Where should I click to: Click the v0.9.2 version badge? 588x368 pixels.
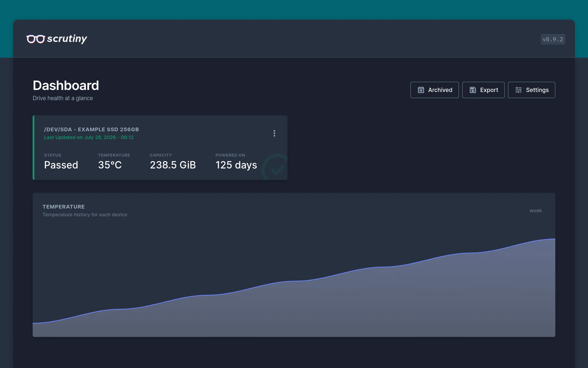point(553,39)
